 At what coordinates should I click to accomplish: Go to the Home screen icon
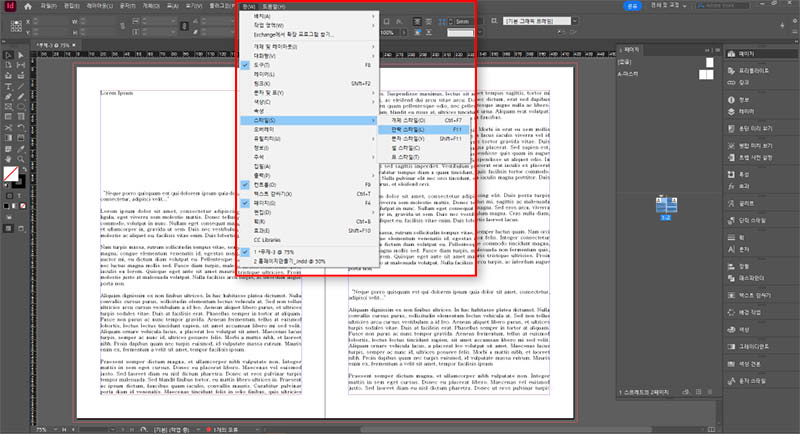point(28,6)
